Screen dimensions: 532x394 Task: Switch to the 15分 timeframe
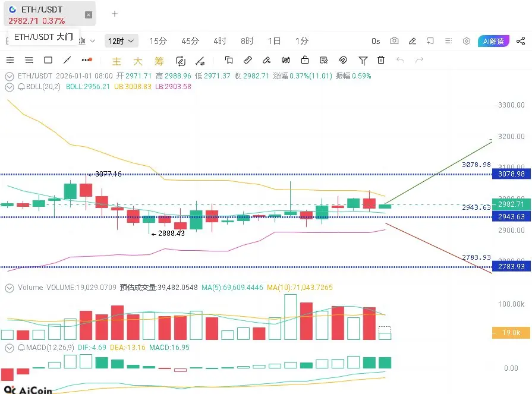[158, 41]
